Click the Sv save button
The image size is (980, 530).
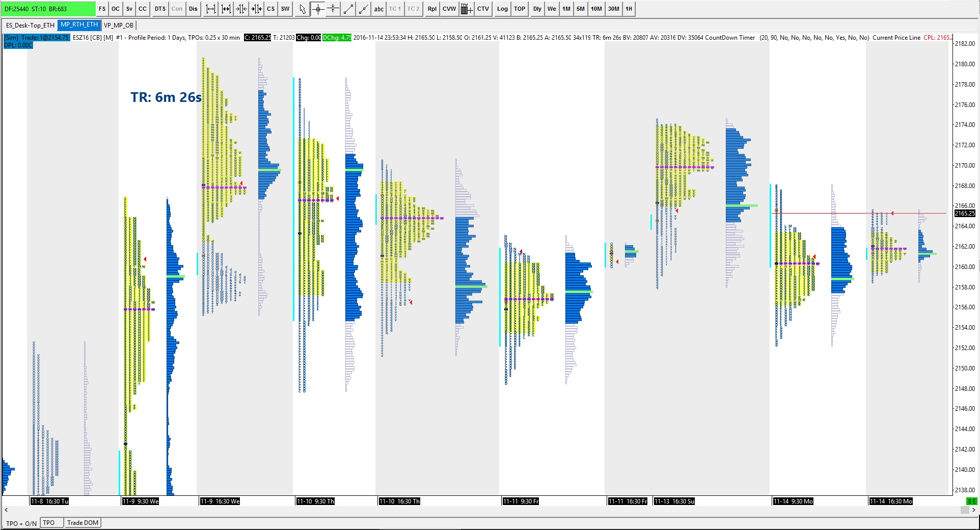tap(129, 9)
